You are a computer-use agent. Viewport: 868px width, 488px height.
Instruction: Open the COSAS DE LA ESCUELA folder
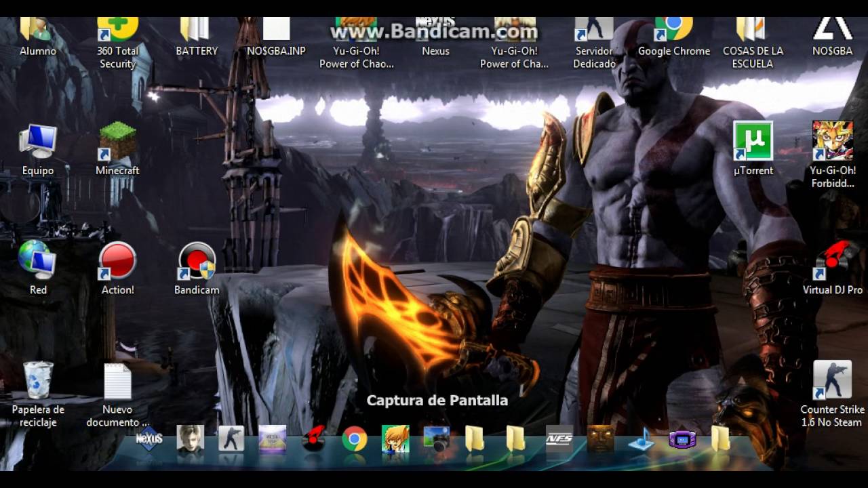[x=753, y=44]
